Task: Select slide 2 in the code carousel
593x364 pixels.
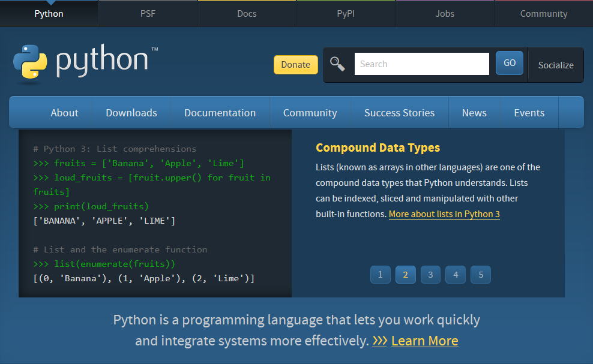Action: pos(405,275)
